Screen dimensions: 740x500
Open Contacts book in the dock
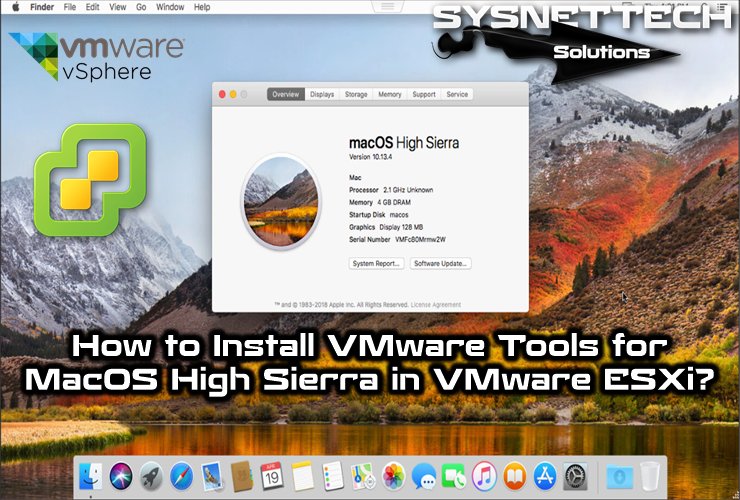tap(242, 476)
